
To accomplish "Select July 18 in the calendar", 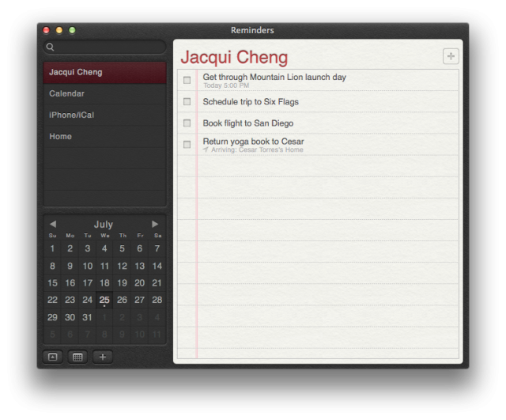I will click(104, 283).
